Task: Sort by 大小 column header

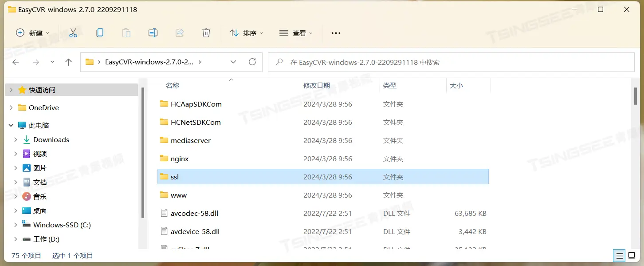Action: [x=456, y=85]
